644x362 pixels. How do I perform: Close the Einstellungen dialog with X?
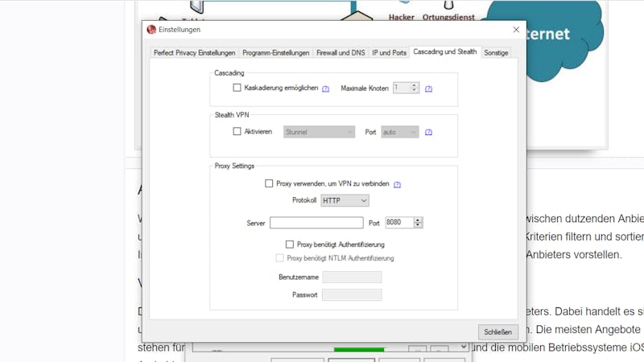516,30
